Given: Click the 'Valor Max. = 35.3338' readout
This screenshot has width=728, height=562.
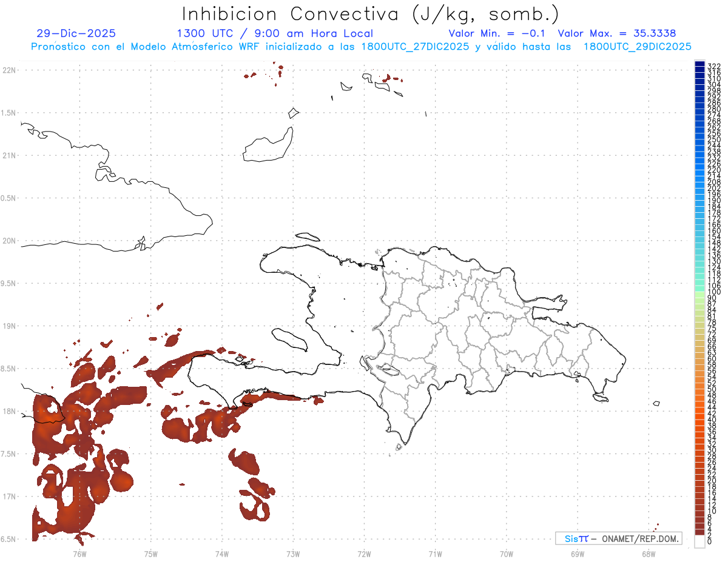Looking at the screenshot, I should (617, 34).
